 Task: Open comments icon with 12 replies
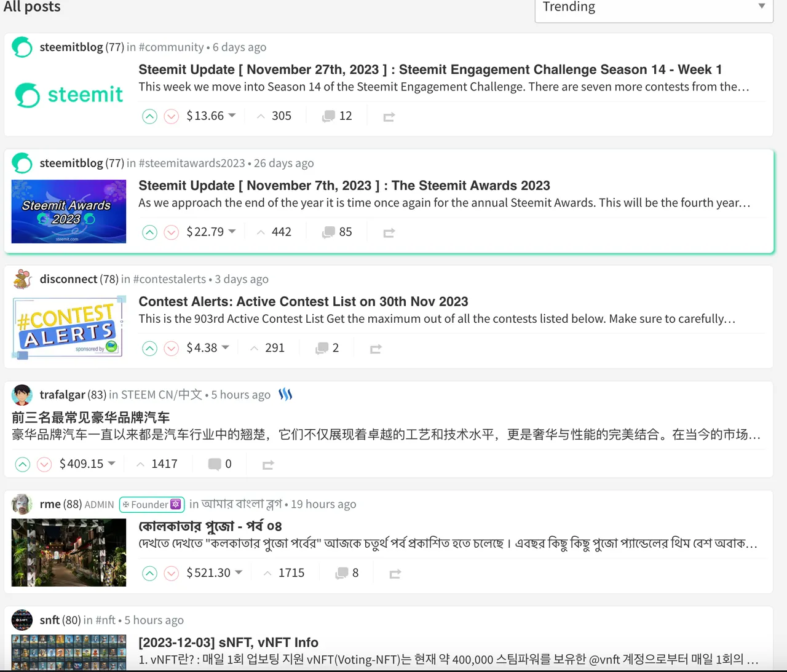329,116
